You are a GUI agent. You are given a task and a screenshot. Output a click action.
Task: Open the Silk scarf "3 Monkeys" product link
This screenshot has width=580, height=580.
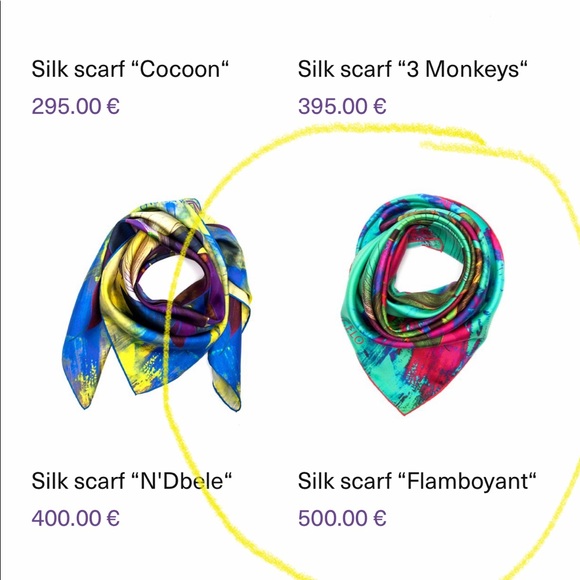click(x=412, y=69)
